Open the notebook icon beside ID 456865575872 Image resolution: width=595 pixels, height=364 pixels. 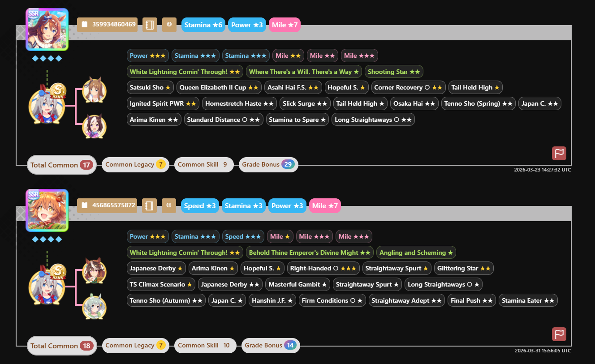point(150,206)
